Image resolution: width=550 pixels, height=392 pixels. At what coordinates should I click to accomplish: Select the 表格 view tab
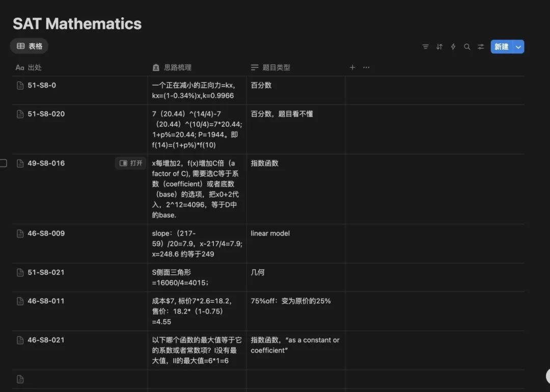(x=30, y=46)
